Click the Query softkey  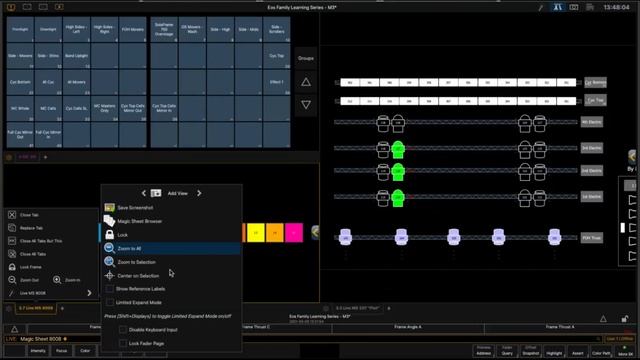pos(507,351)
